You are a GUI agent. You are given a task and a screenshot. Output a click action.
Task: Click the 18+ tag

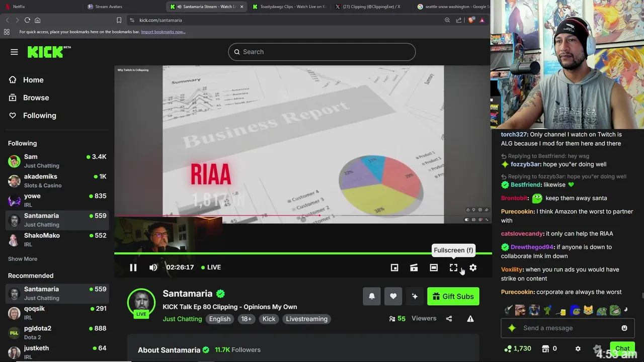[x=247, y=319]
